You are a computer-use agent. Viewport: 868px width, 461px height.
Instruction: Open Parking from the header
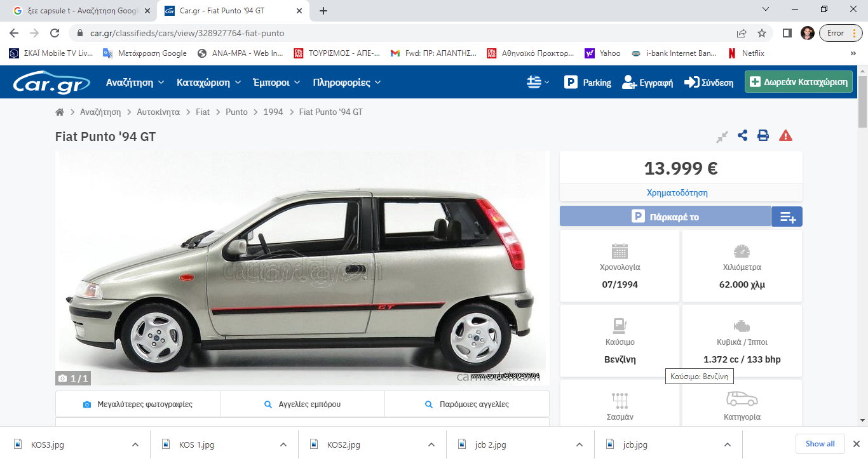588,82
